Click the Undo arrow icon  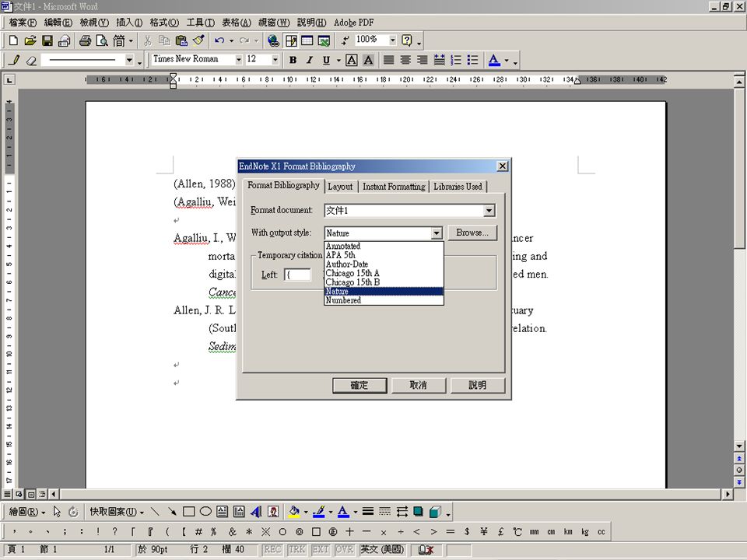(219, 40)
